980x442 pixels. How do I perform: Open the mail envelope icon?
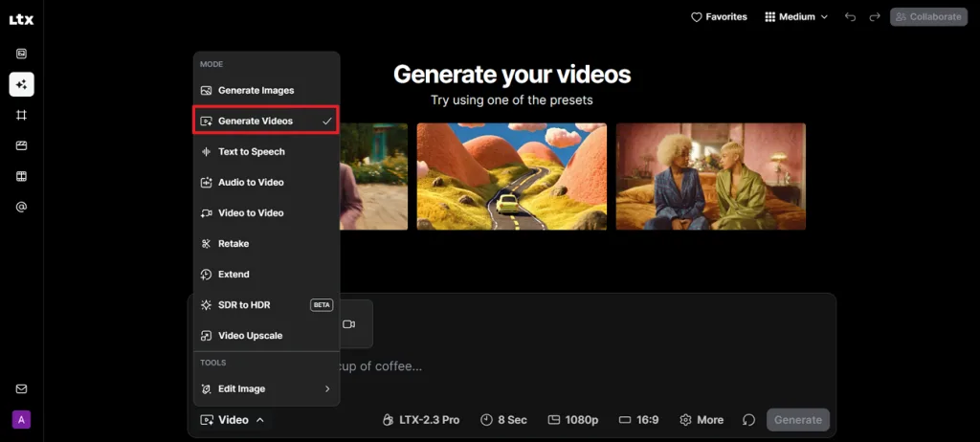[21, 388]
